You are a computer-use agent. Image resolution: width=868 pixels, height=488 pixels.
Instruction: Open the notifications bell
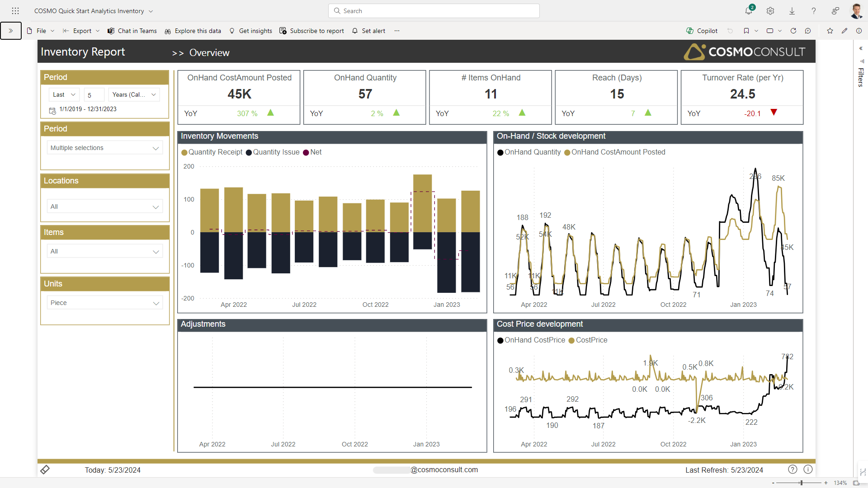point(748,11)
